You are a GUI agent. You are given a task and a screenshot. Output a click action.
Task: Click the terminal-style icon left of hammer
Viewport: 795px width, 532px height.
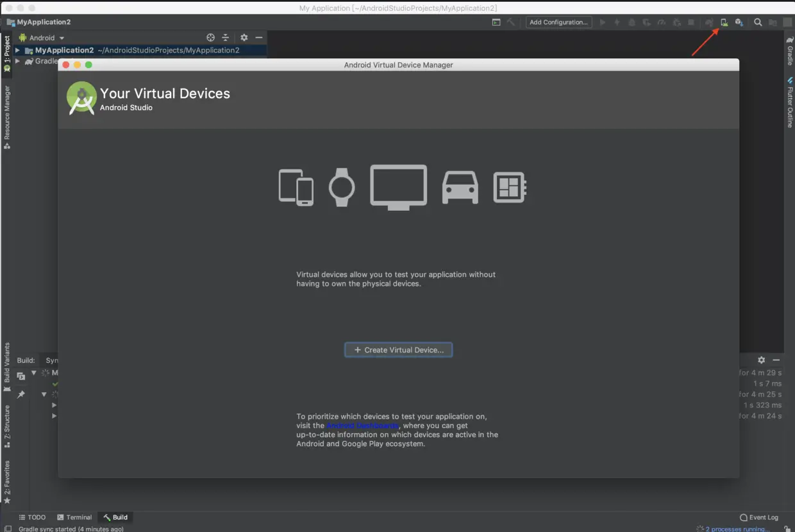tap(496, 22)
